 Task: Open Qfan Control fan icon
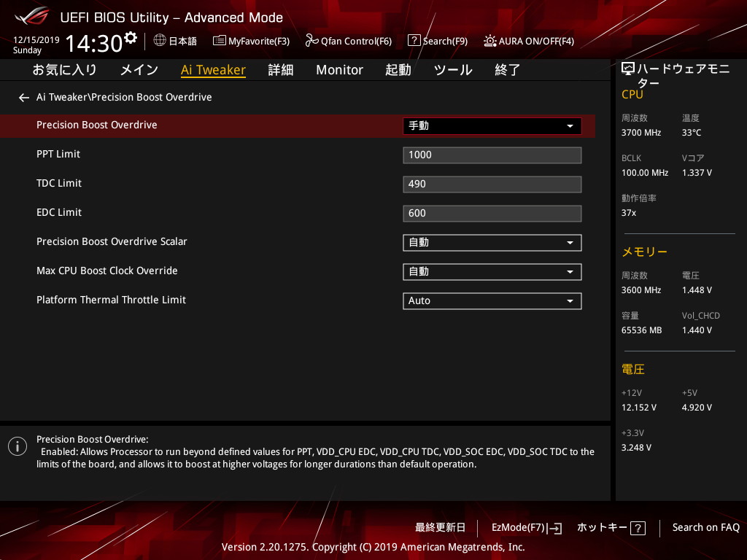(x=311, y=41)
